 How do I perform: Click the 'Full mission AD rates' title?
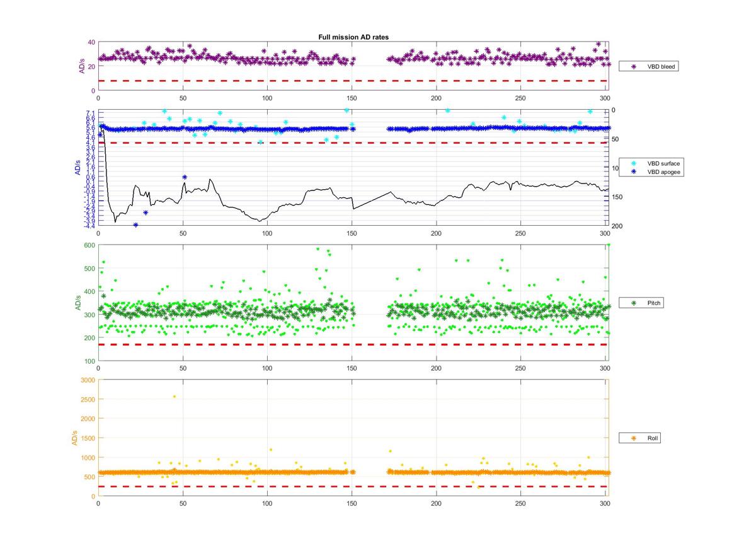click(x=353, y=37)
